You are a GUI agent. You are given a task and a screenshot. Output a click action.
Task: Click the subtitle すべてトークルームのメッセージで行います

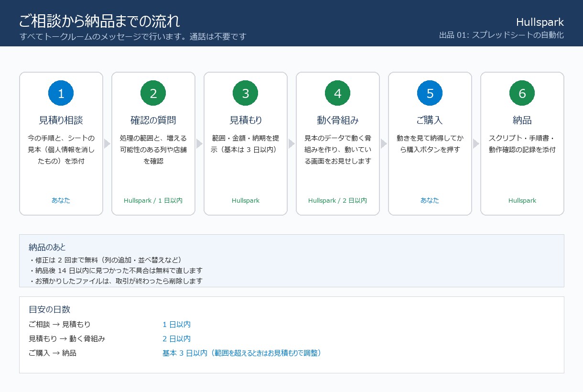[133, 36]
